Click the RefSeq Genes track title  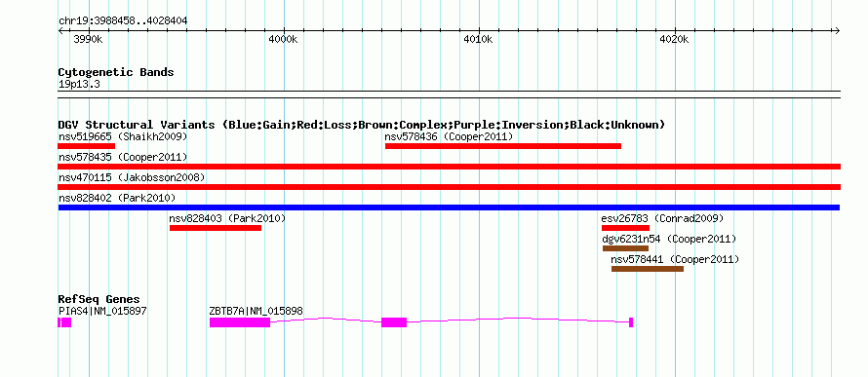99,300
